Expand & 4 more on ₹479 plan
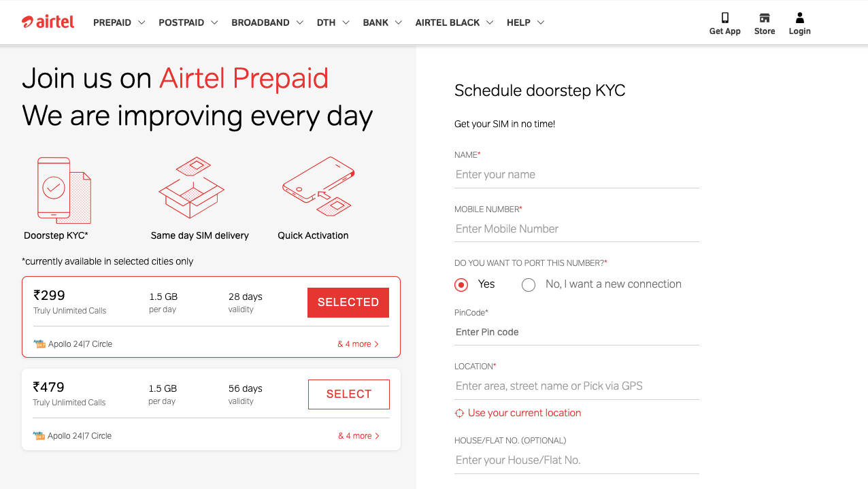 click(x=358, y=436)
